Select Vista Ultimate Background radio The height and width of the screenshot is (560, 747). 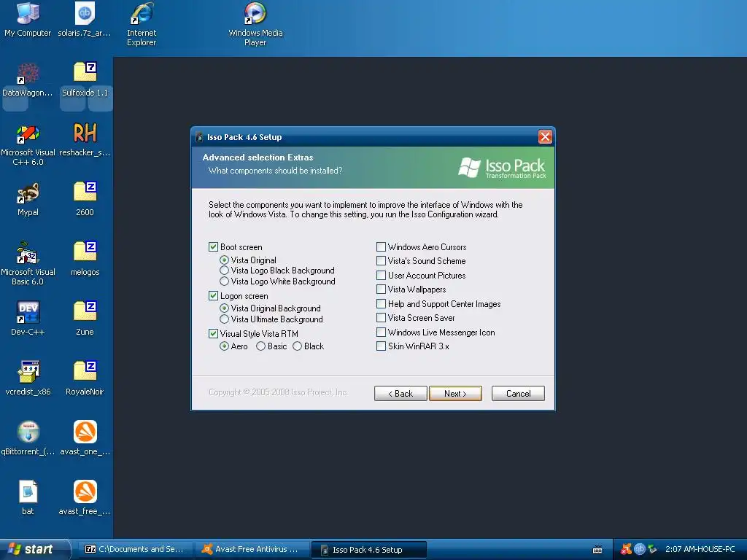click(x=224, y=319)
